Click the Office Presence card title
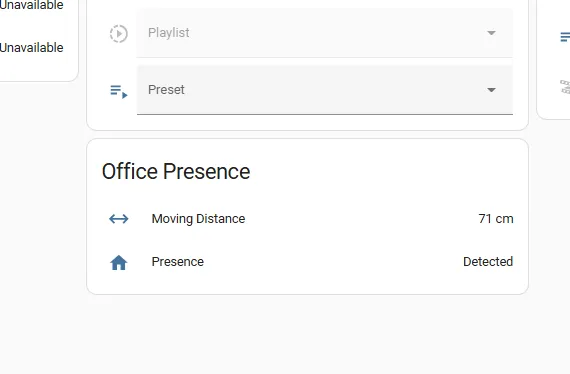 [176, 172]
